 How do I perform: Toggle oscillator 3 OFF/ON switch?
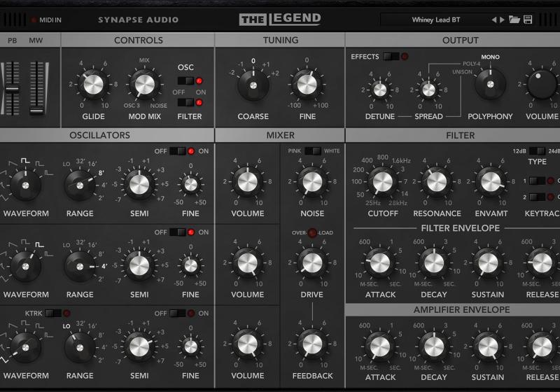click(x=178, y=313)
